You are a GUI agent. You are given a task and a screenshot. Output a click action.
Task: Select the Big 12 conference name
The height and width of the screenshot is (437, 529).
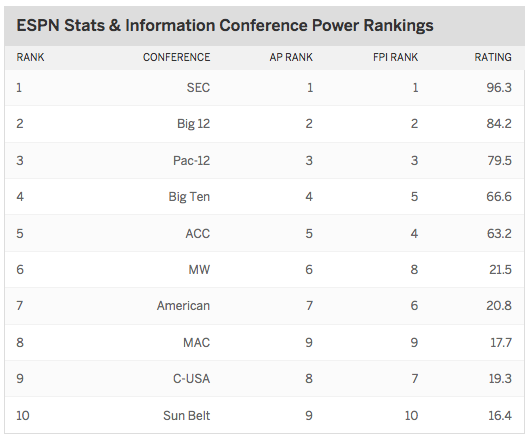pyautogui.click(x=193, y=124)
